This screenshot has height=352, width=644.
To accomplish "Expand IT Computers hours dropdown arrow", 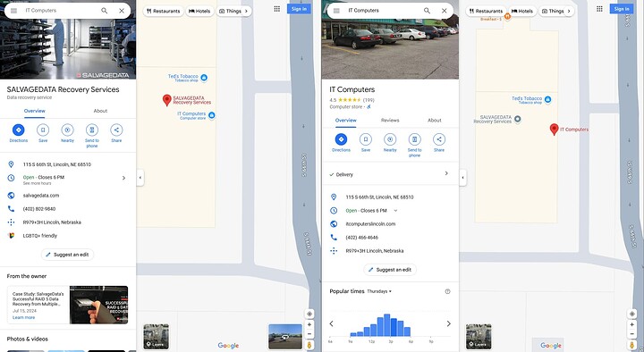I will pyautogui.click(x=395, y=211).
